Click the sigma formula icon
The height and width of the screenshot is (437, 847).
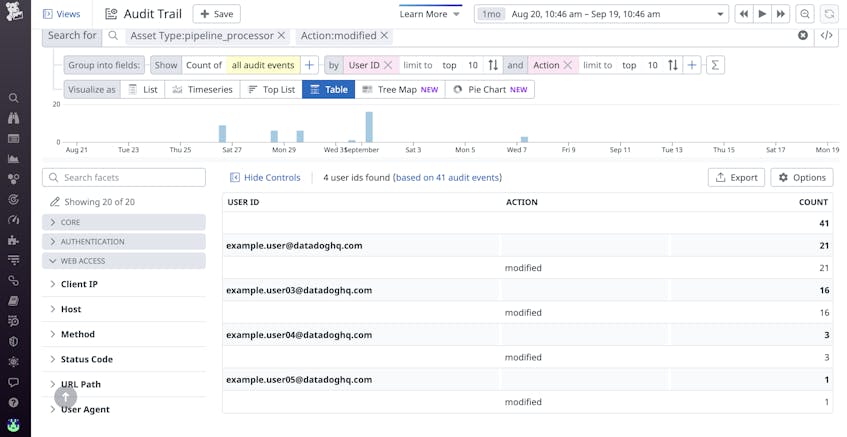pos(715,65)
